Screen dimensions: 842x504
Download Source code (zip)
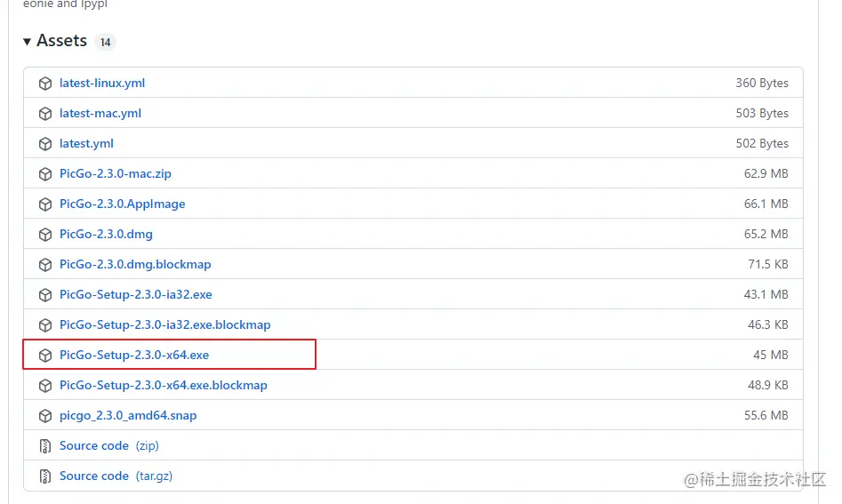pyautogui.click(x=109, y=445)
